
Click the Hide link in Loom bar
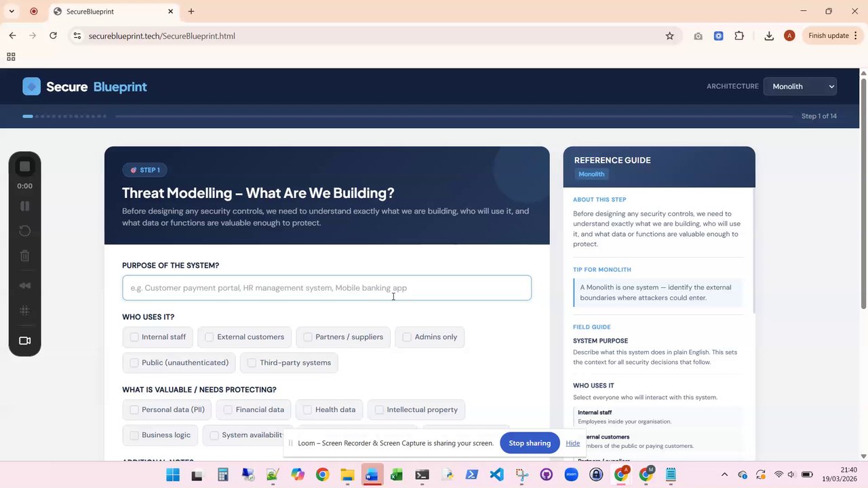pyautogui.click(x=572, y=443)
